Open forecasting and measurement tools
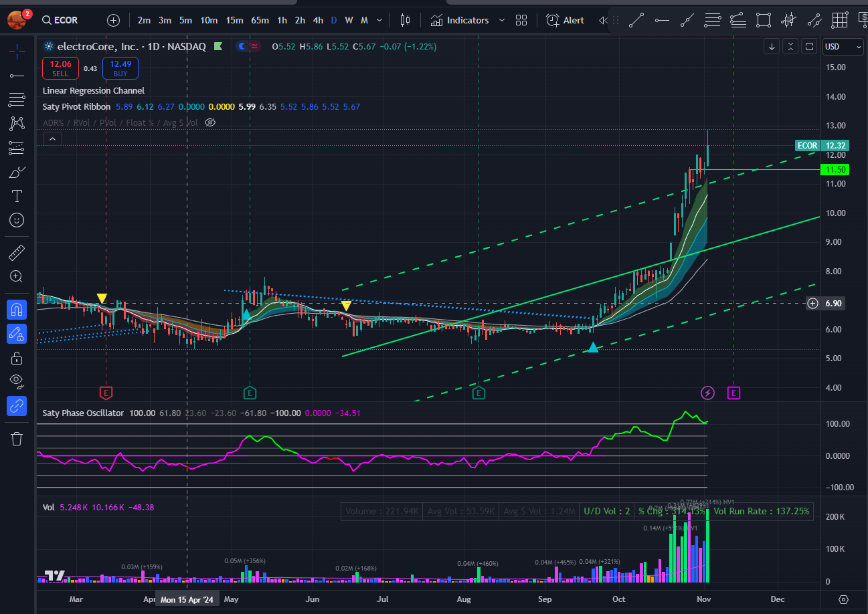Viewport: 868px width, 614px height. coord(17,148)
